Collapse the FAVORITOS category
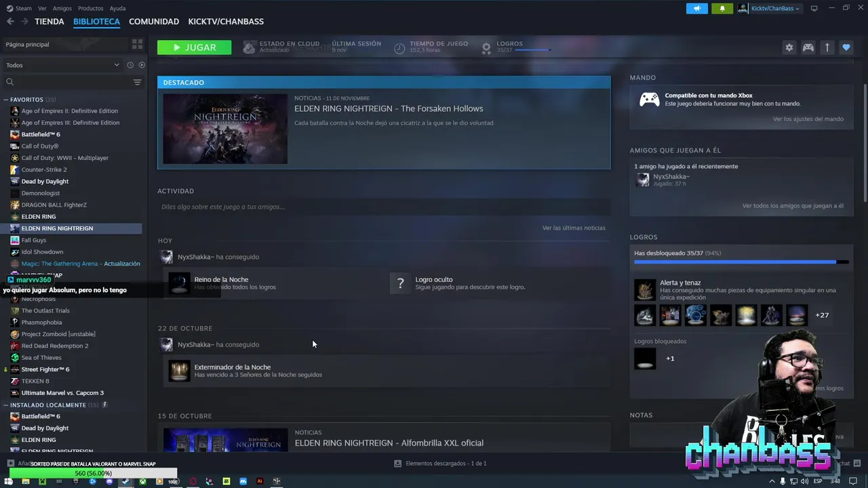 pos(5,100)
